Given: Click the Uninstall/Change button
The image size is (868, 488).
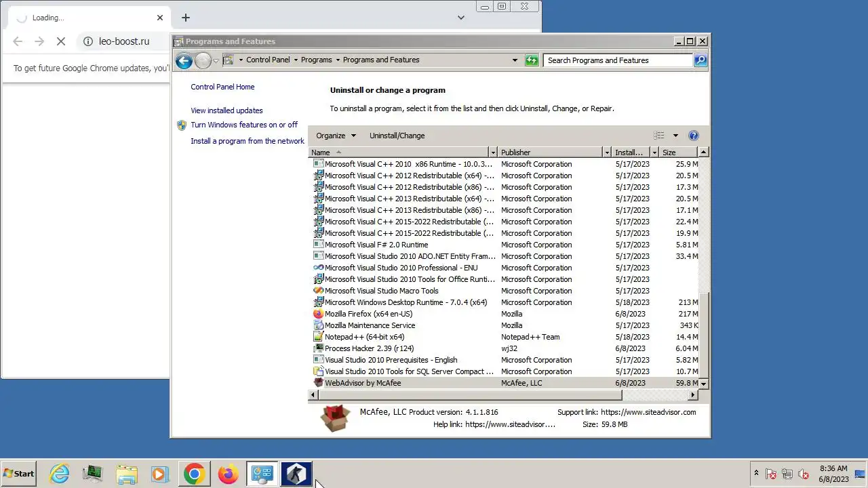Looking at the screenshot, I should tap(397, 136).
